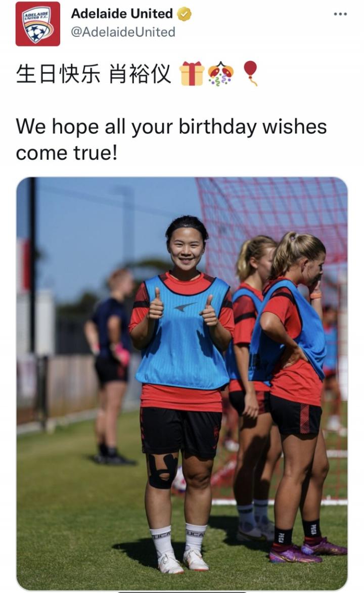Click the player's white sock text
The image size is (364, 593).
(162, 535)
